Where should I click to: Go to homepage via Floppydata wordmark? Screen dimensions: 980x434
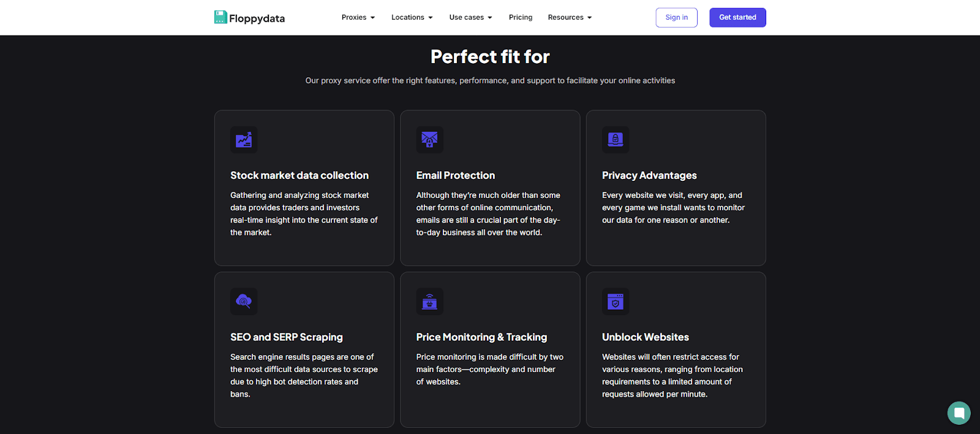257,18
